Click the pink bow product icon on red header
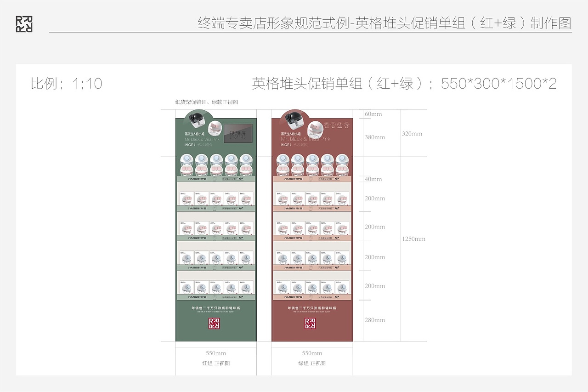The image size is (588, 392). point(315,127)
